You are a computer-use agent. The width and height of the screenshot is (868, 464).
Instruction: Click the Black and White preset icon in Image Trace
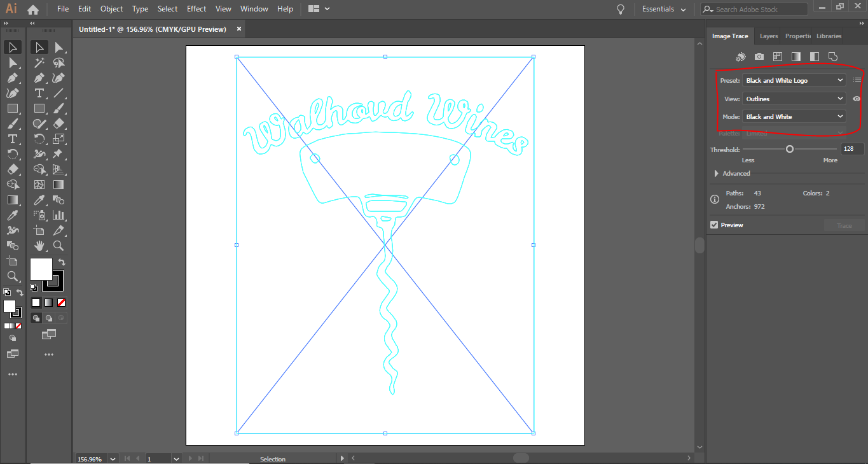click(814, 57)
